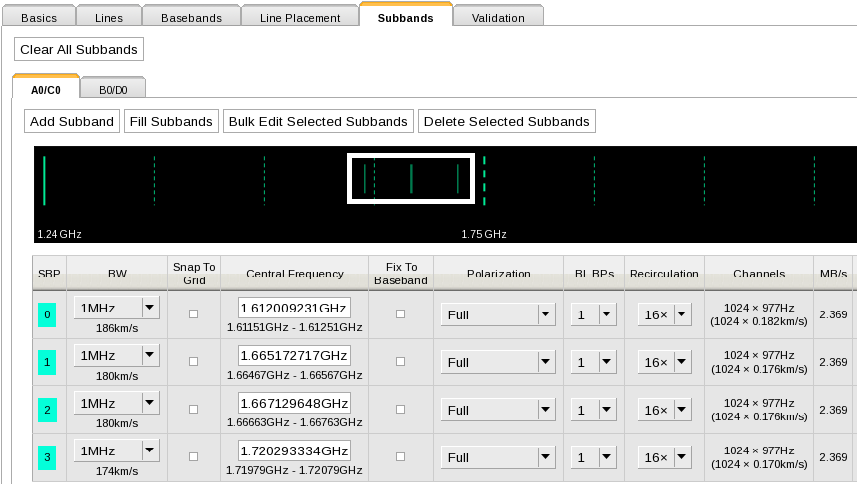
Task: Switch to the B0/D0 baseband tab
Action: (x=113, y=90)
